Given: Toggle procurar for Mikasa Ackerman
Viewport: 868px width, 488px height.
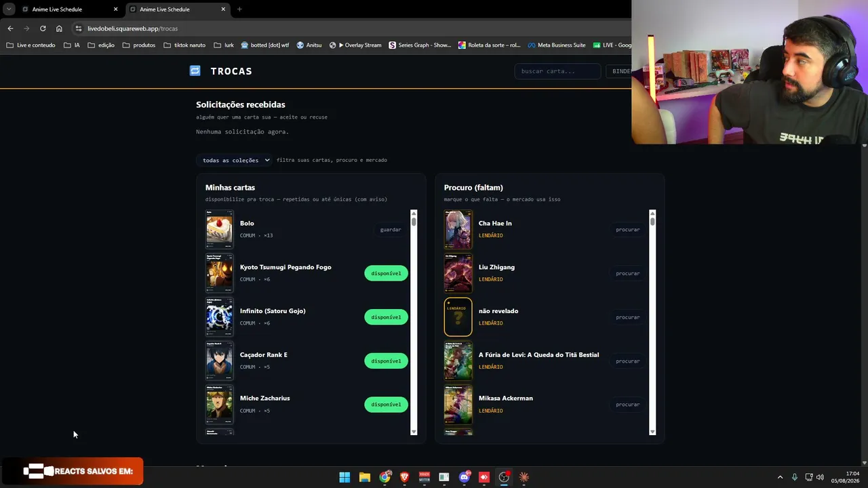Looking at the screenshot, I should pyautogui.click(x=627, y=404).
